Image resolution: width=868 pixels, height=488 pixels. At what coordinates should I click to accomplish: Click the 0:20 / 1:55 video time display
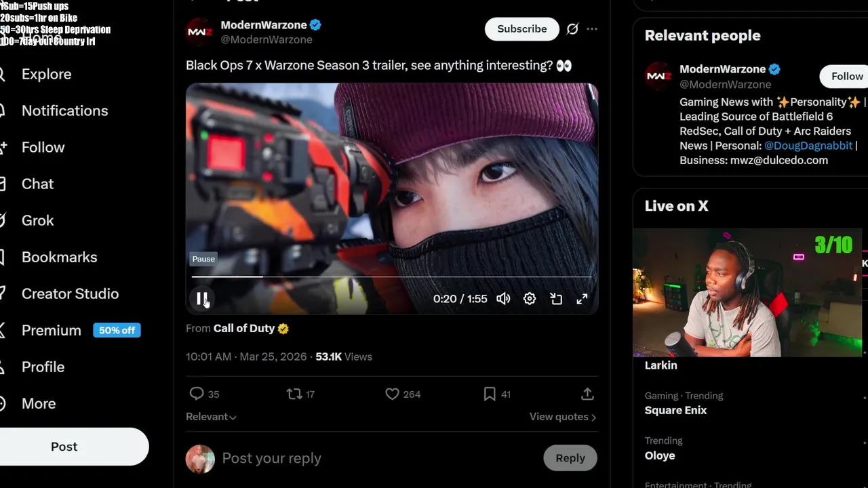[x=460, y=299]
